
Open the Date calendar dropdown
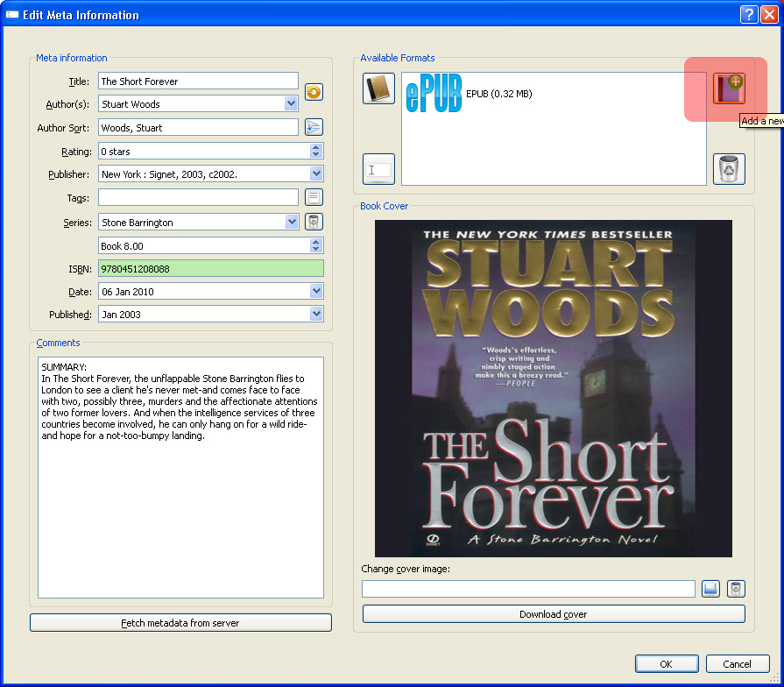[x=316, y=291]
